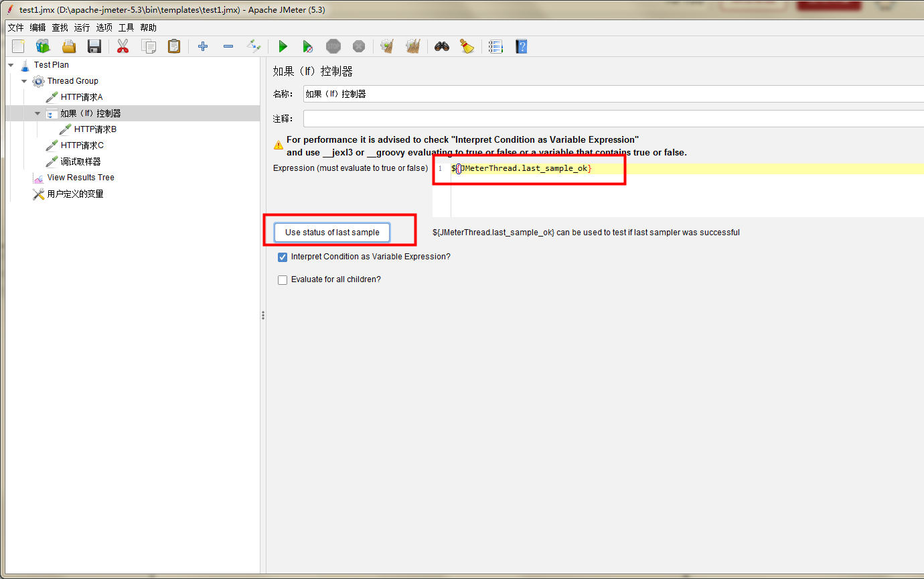Create a new test plan via toolbar
924x579 pixels.
coord(18,46)
